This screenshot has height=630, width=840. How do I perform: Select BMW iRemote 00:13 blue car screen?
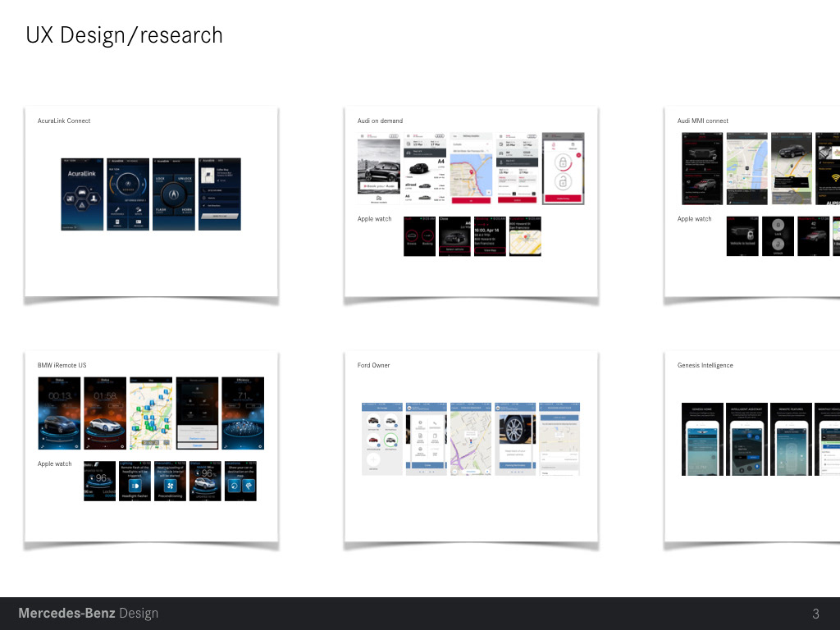tap(59, 413)
